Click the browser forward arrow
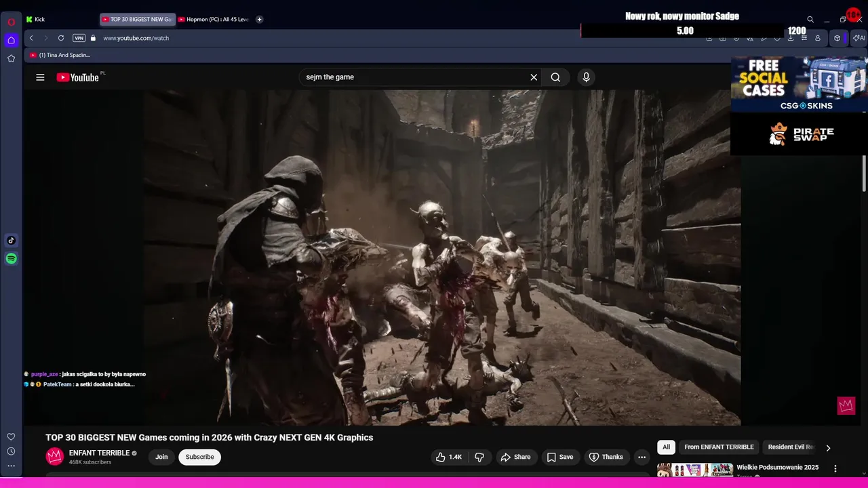Screen dimensions: 868x488 46,38
